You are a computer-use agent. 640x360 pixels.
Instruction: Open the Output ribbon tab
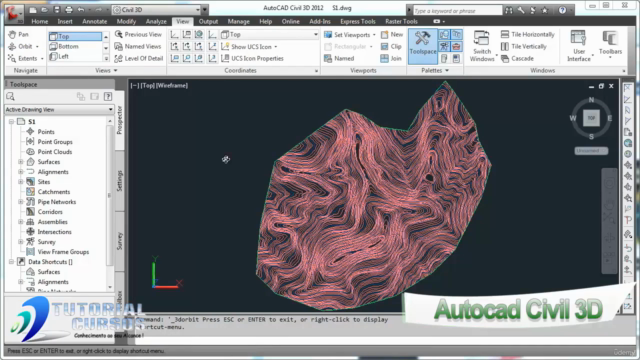click(208, 21)
